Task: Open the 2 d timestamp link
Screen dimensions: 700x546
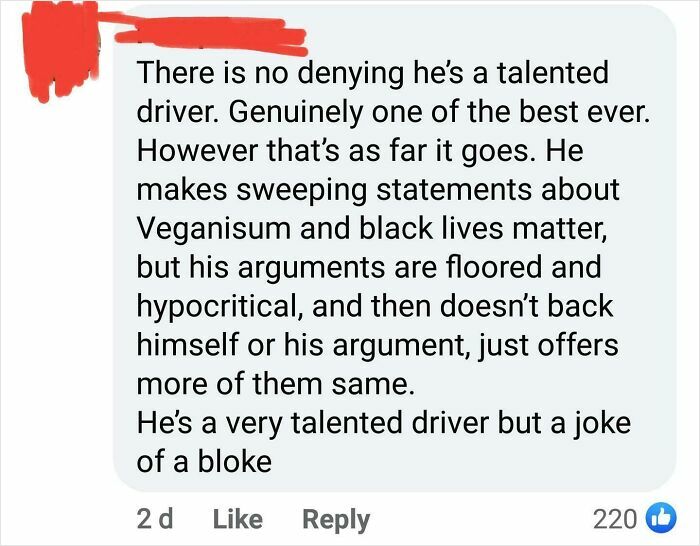Action: [153, 519]
